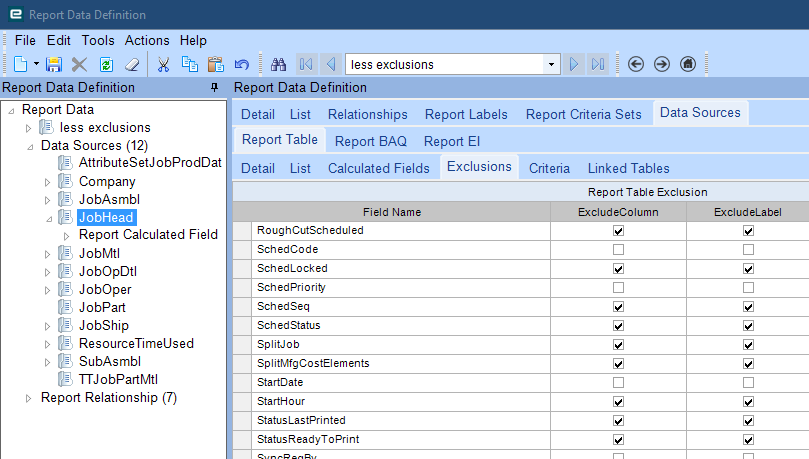This screenshot has height=459, width=809.
Task: Check ExcludeLabel for SchedPriority
Action: point(748,288)
